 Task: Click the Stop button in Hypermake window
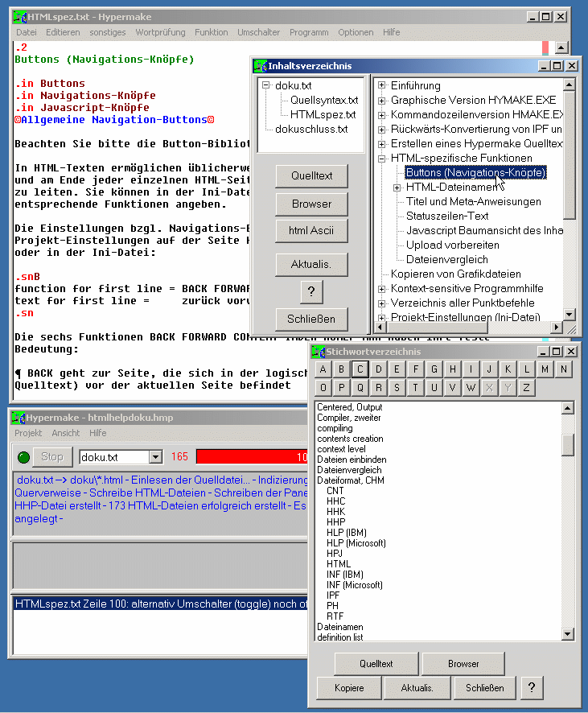(x=52, y=456)
